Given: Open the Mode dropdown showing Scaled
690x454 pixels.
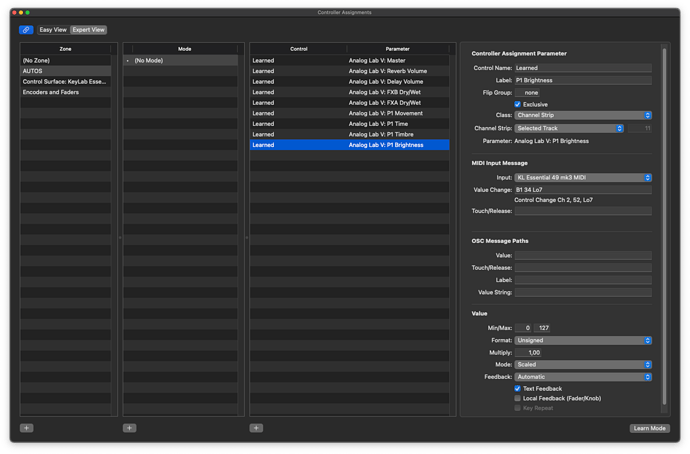Looking at the screenshot, I should coord(583,365).
